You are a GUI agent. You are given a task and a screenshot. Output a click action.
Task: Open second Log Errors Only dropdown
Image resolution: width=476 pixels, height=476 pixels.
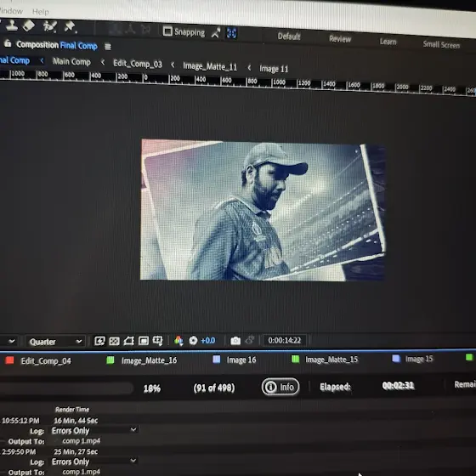coord(94,462)
